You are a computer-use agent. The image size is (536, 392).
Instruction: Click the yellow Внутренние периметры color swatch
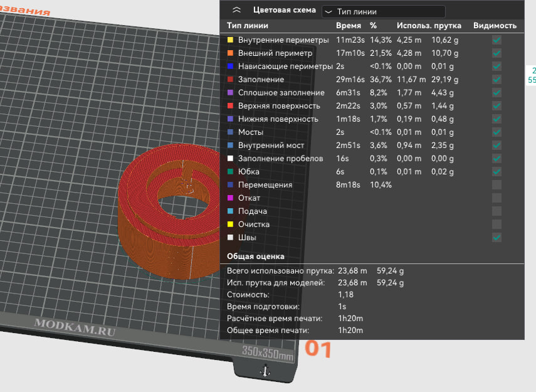231,40
